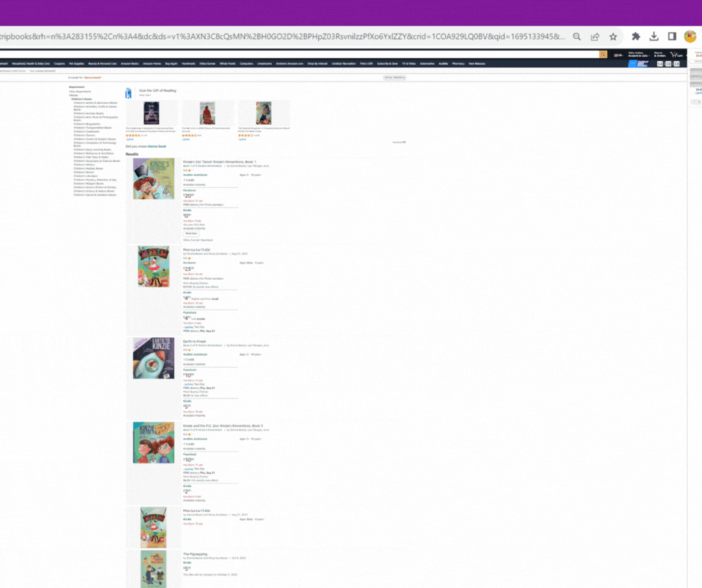702x588 pixels.
Task: Select Children's Classics category
Action: click(84, 135)
